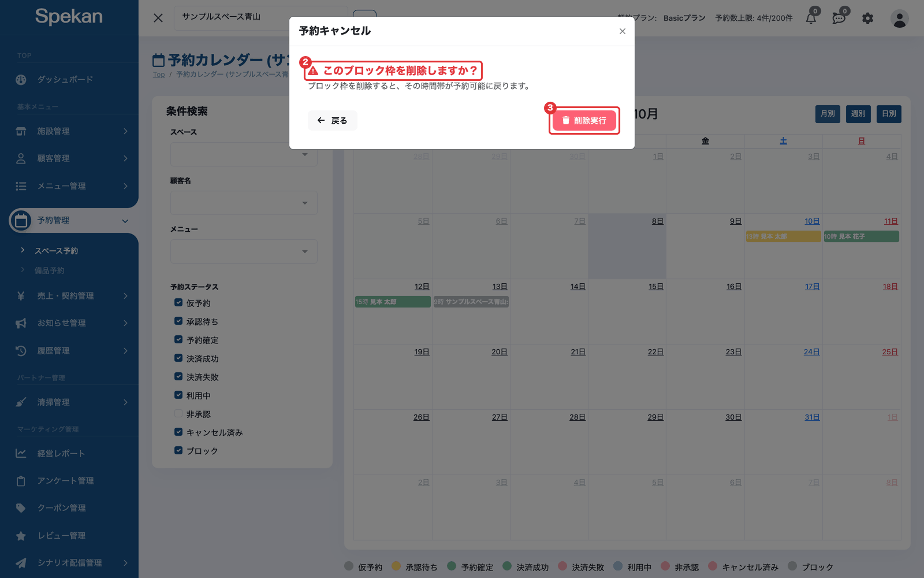Click the Top breadcrumb link
The height and width of the screenshot is (578, 924).
point(159,75)
